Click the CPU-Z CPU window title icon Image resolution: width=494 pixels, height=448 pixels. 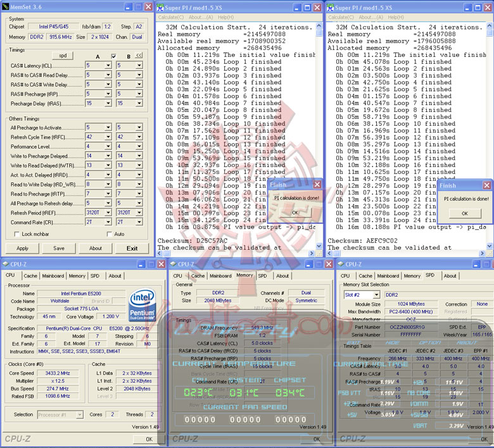point(6,264)
